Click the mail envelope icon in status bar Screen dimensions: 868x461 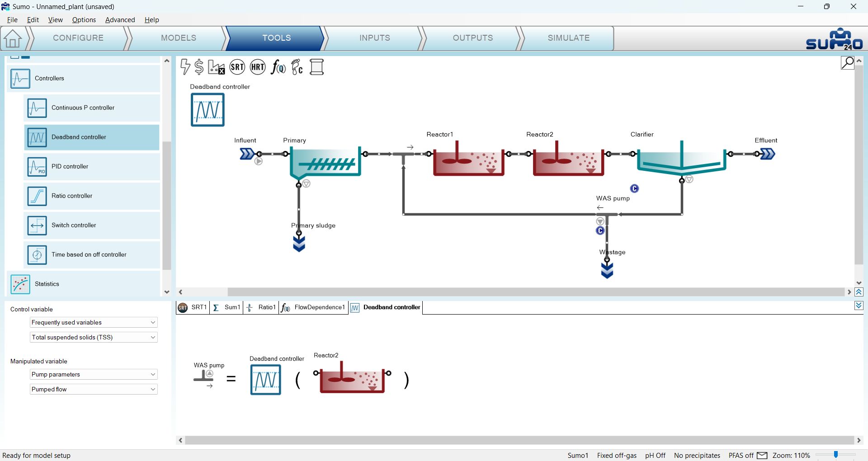762,455
